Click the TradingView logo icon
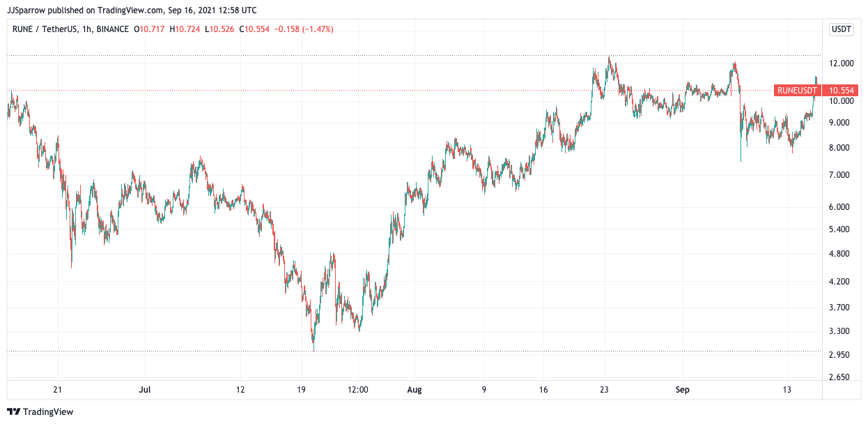This screenshot has width=868, height=424. click(14, 412)
